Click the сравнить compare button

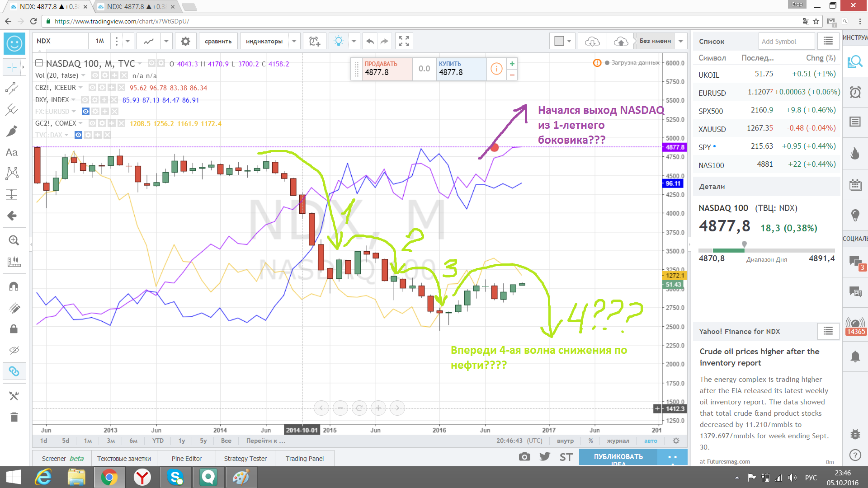218,41
